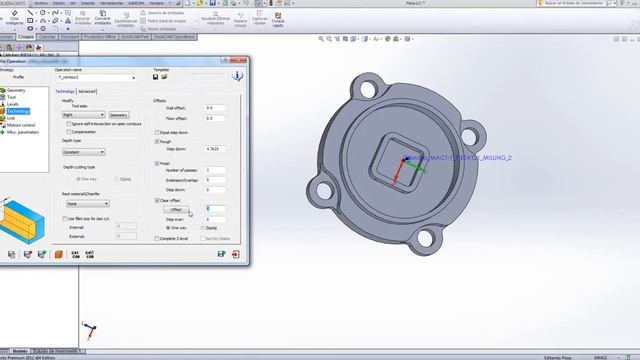Open the SolidCAM menu
This screenshot has width=640, height=360.
point(136,3)
